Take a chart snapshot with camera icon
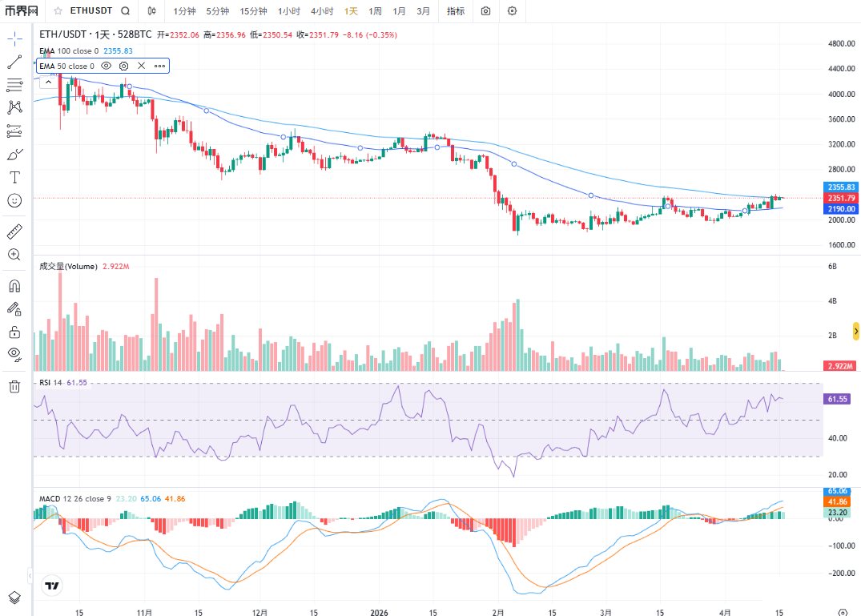The image size is (861, 616). pos(486,11)
